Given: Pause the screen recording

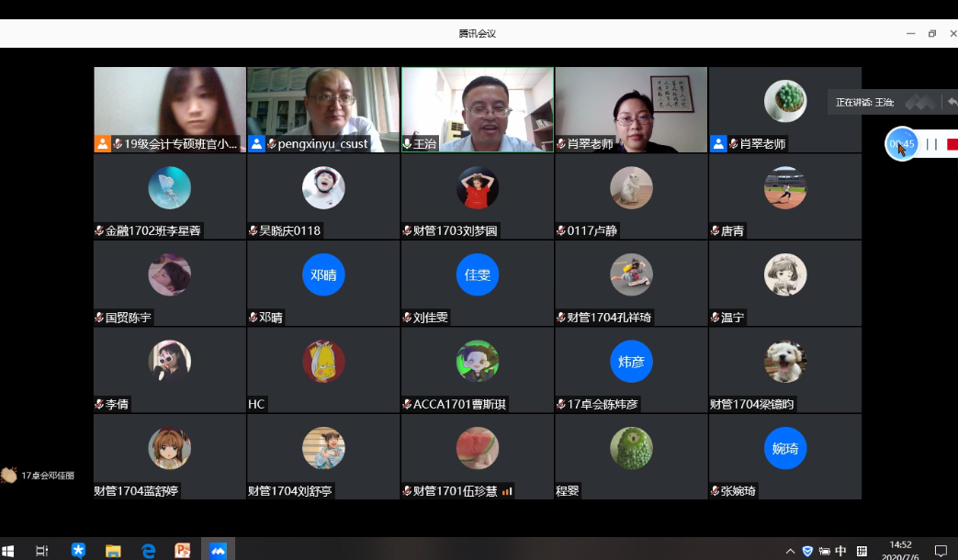Looking at the screenshot, I should pyautogui.click(x=931, y=144).
